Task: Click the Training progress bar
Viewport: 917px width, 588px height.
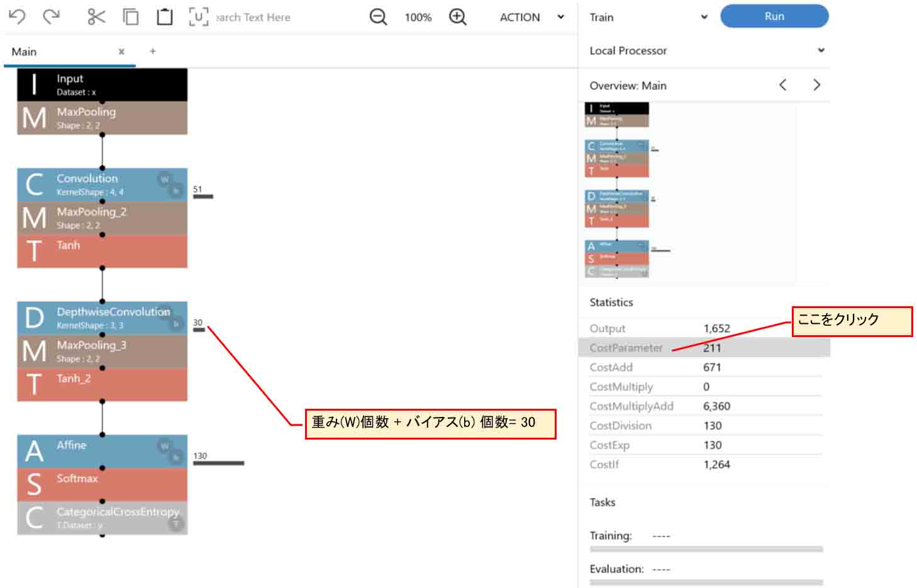Action: [706, 549]
